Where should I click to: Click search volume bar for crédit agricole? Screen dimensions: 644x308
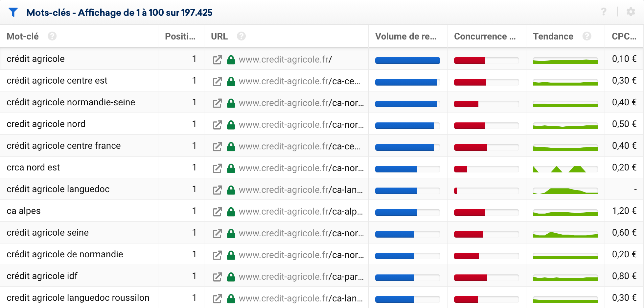407,60
